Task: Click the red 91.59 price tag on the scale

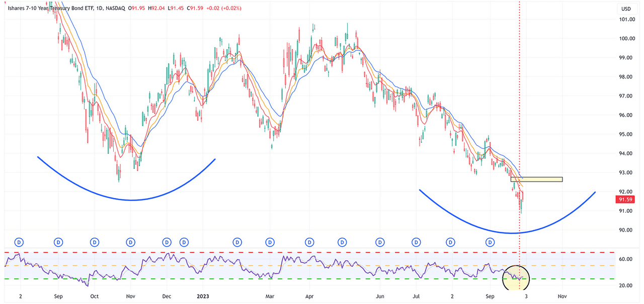Action: click(625, 199)
